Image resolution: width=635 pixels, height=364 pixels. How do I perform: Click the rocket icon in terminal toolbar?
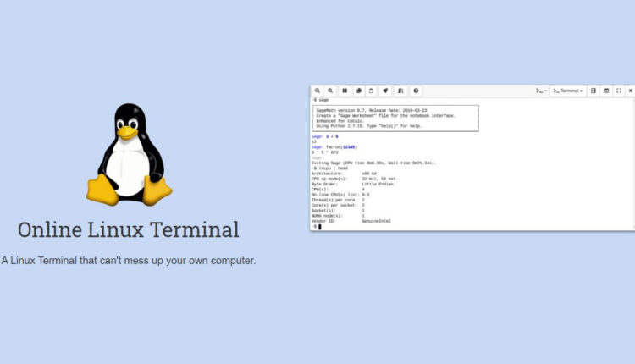[385, 91]
